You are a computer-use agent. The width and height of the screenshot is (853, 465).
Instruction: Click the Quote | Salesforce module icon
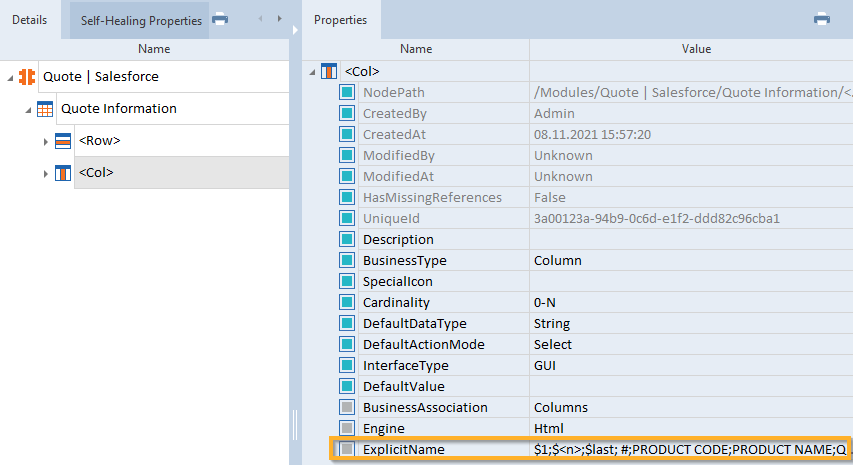click(27, 76)
